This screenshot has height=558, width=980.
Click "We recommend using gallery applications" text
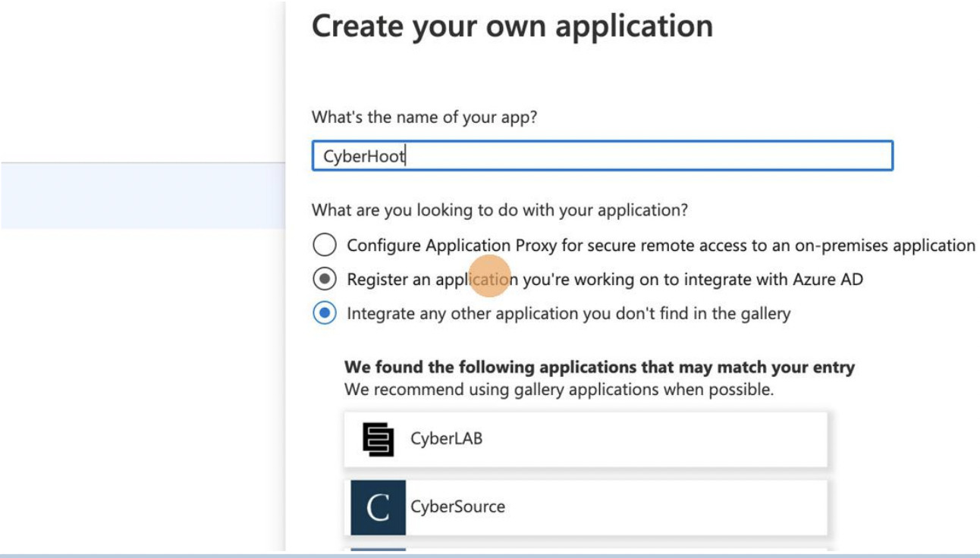tap(559, 390)
